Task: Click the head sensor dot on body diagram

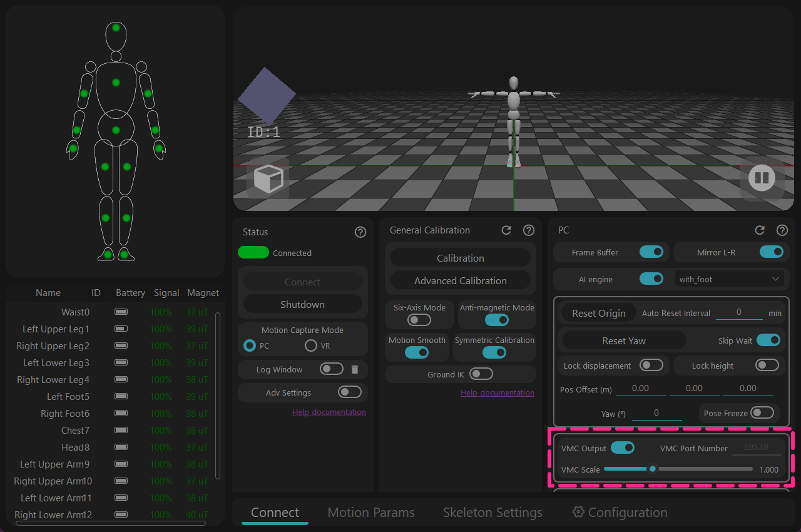Action: click(116, 28)
